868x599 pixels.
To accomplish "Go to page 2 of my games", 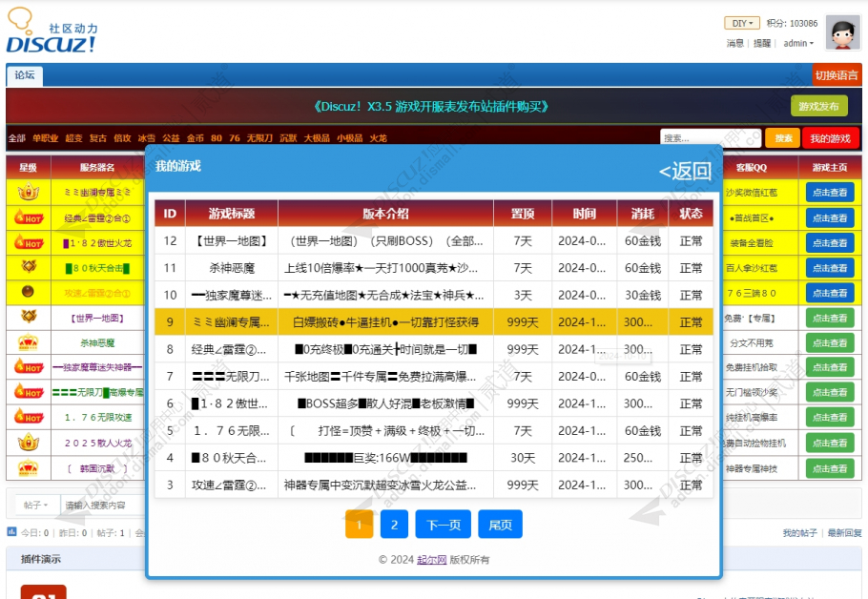I will coord(394,524).
